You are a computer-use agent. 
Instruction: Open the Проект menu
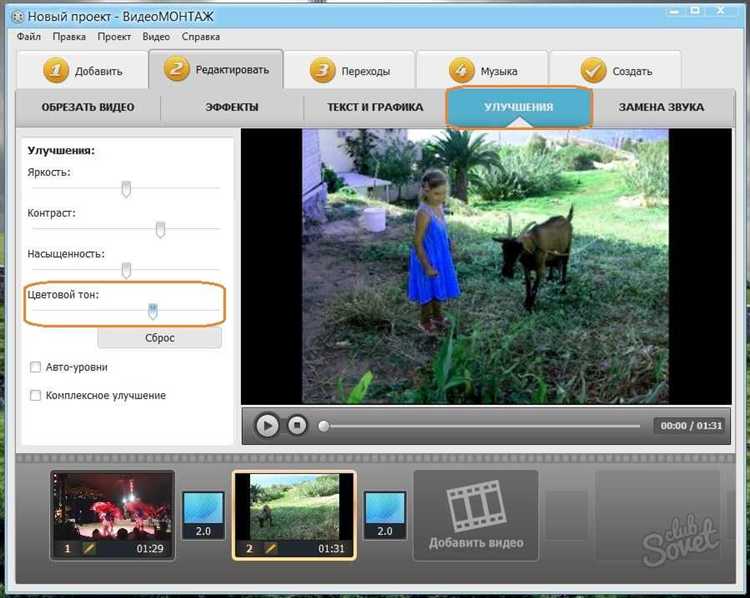114,37
